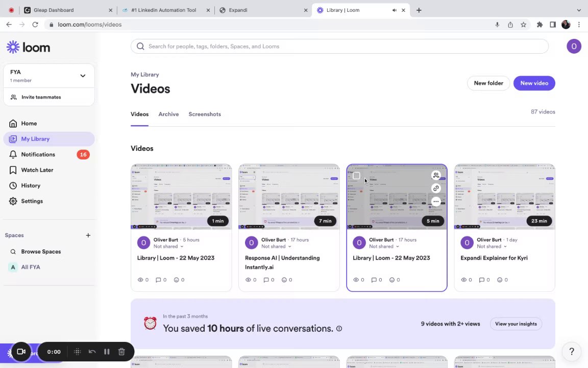
Task: Switch to Archive tab
Action: (168, 114)
